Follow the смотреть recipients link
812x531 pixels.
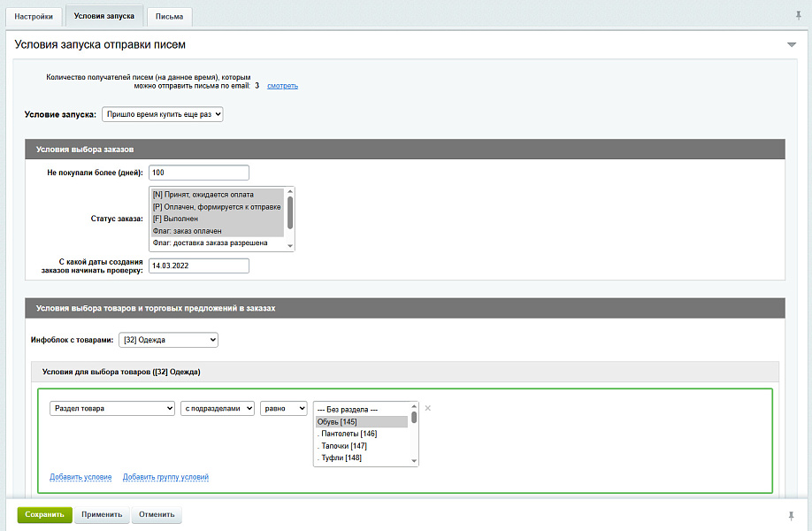282,86
